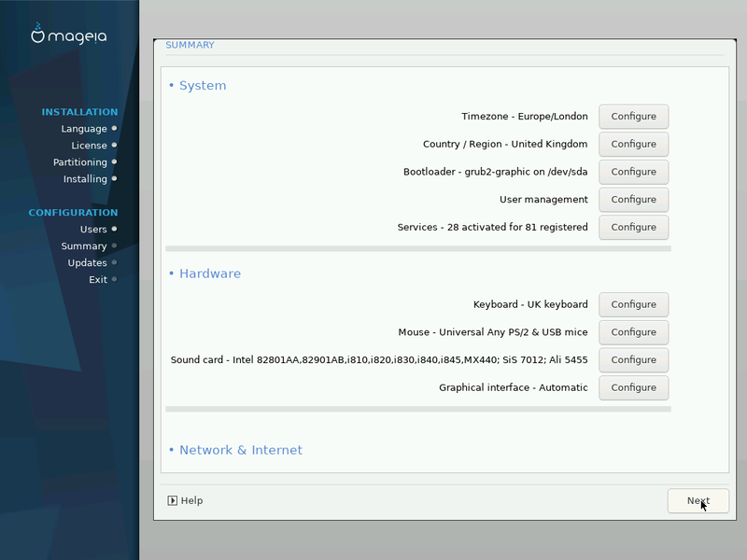The height and width of the screenshot is (560, 747).
Task: Configure the grub2-graphic bootloader
Action: [x=633, y=172]
